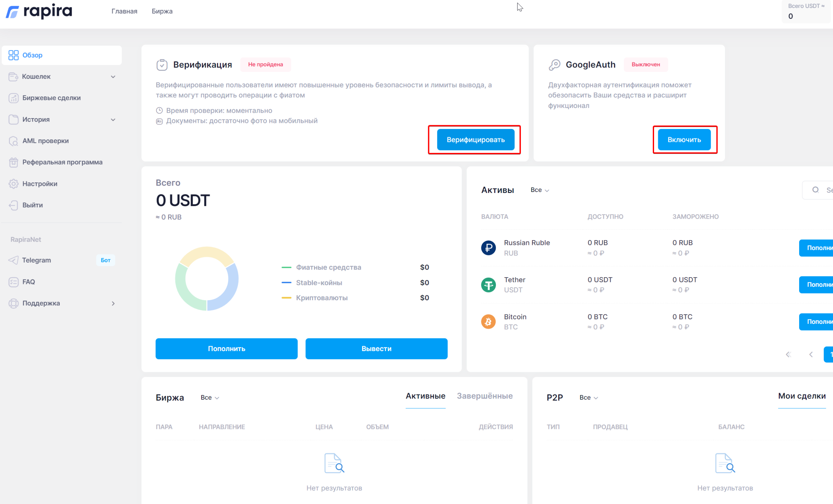
Task: Expand the История sidebar chevron
Action: [113, 120]
